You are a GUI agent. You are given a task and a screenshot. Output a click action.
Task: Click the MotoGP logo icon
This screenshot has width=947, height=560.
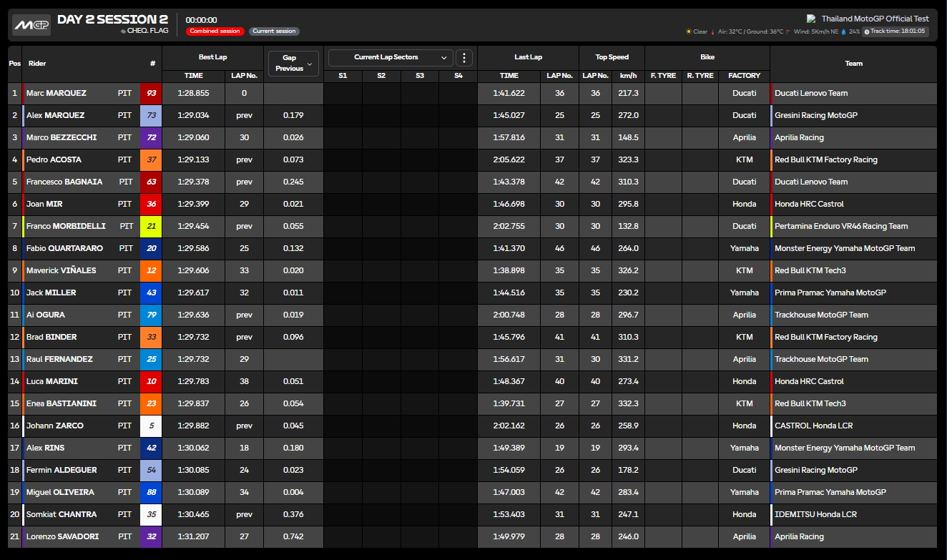tap(31, 25)
